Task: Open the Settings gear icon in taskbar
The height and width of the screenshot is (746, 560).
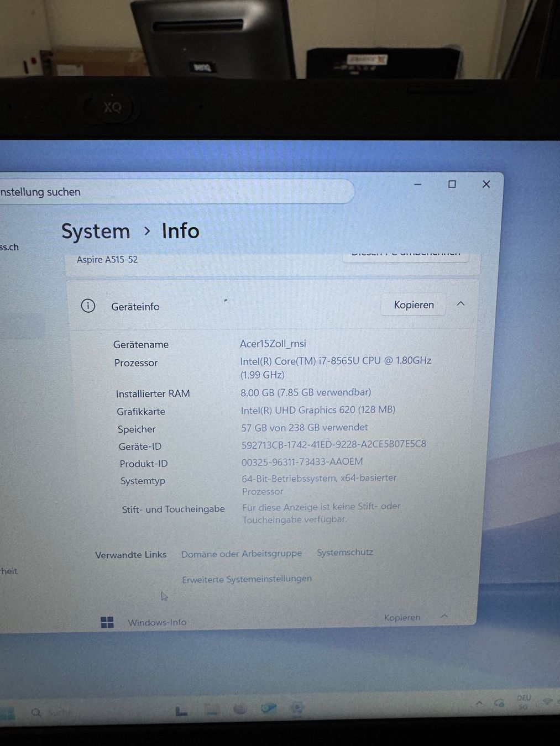Action: [297, 708]
